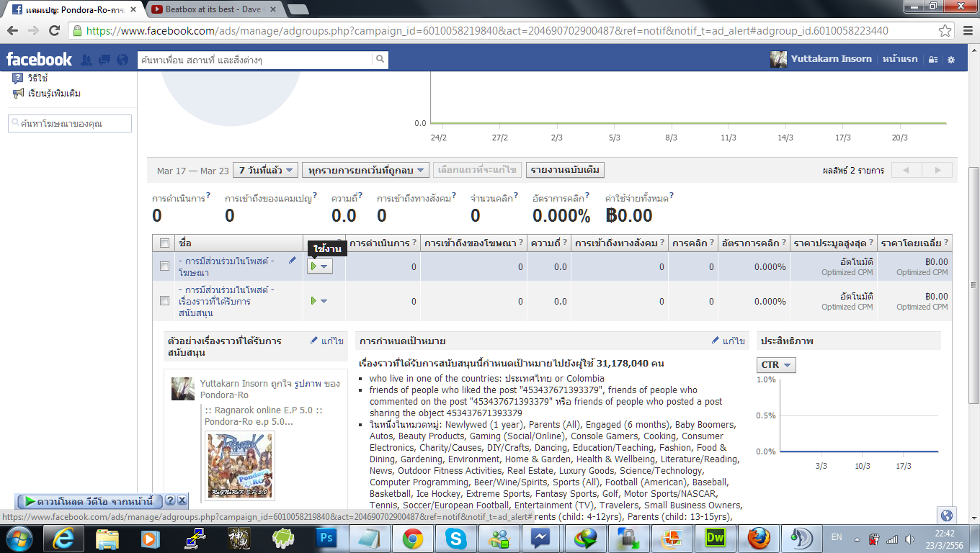
Task: Open the Facebook notifications globe
Action: tap(122, 60)
